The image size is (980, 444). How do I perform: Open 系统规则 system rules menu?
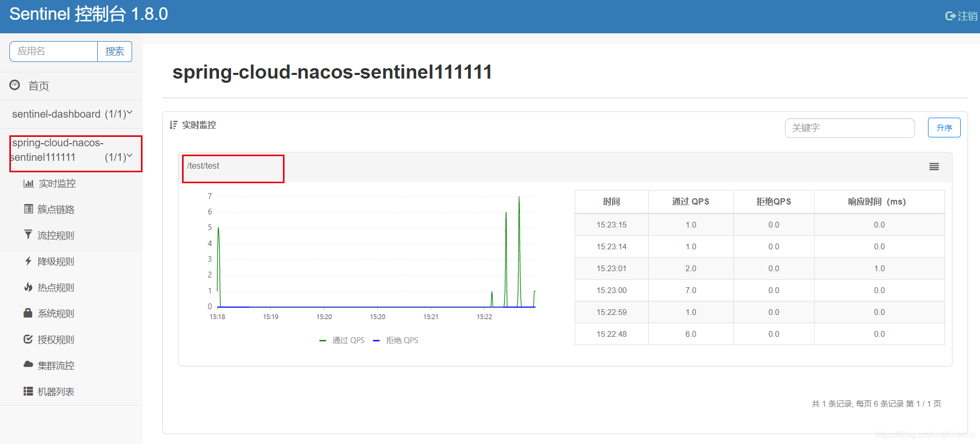coord(56,313)
